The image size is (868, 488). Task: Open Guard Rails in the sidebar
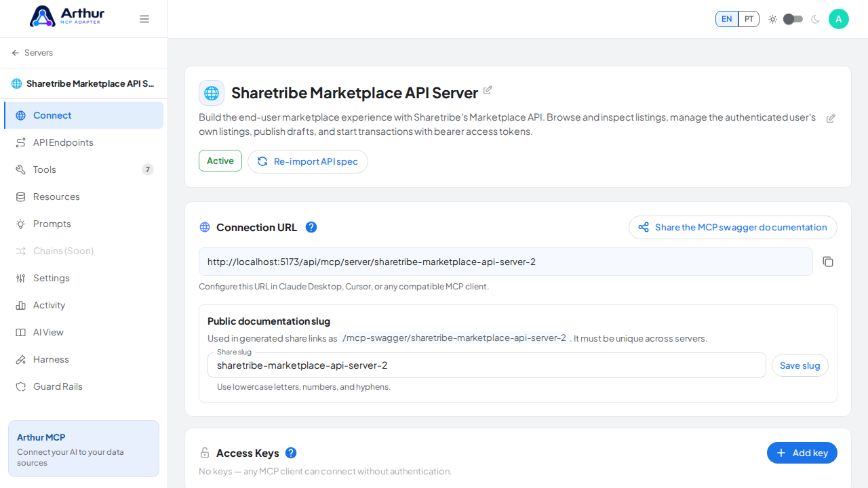[83, 386]
